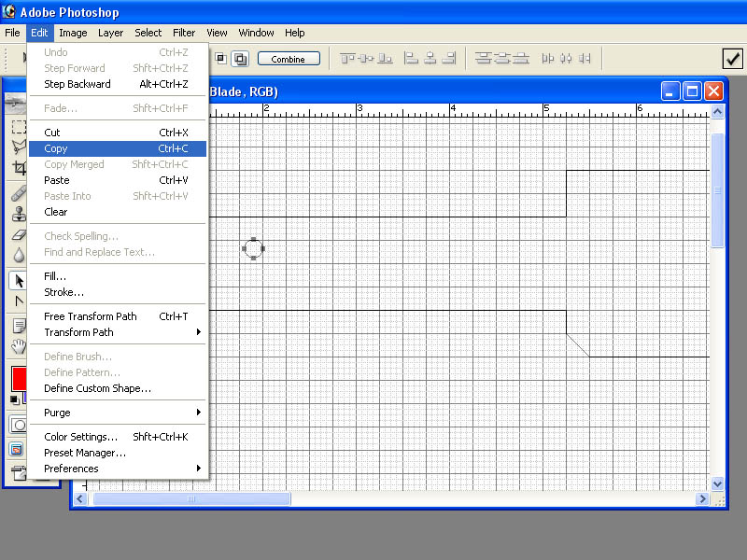
Task: Click the horizontal scrollbar right arrow
Action: pyautogui.click(x=702, y=498)
